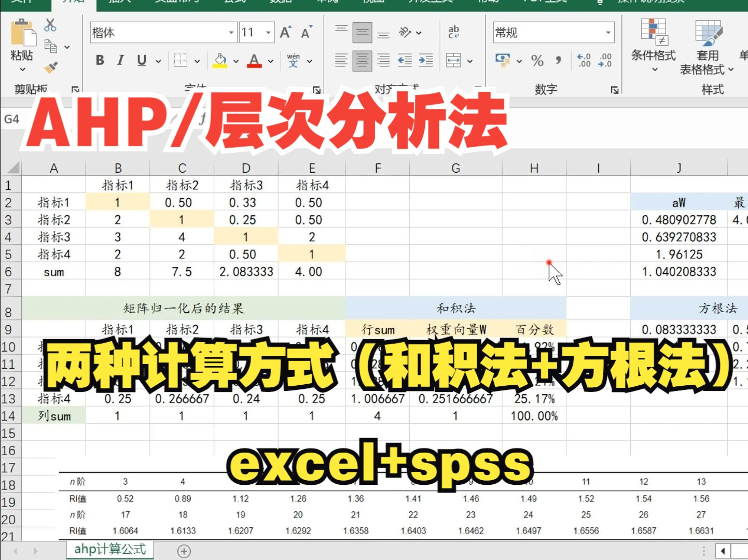Click the 100.00% cell
This screenshot has width=748, height=560.
point(534,416)
